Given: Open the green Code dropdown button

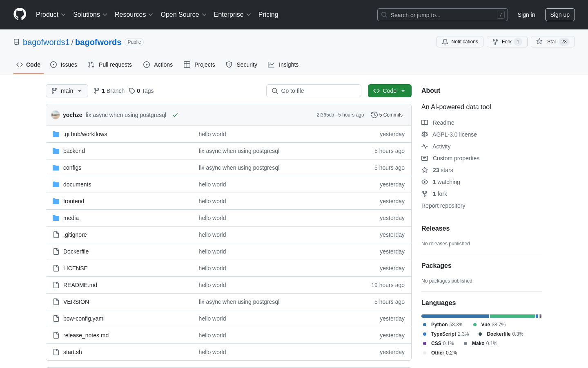Looking at the screenshot, I should click(x=390, y=91).
